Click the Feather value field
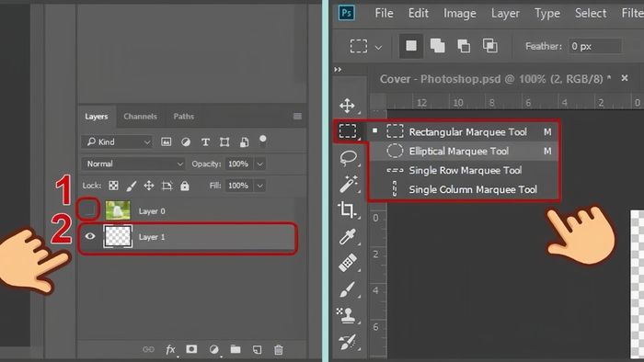Screen dimensions: 644x362 pyautogui.click(x=594, y=46)
